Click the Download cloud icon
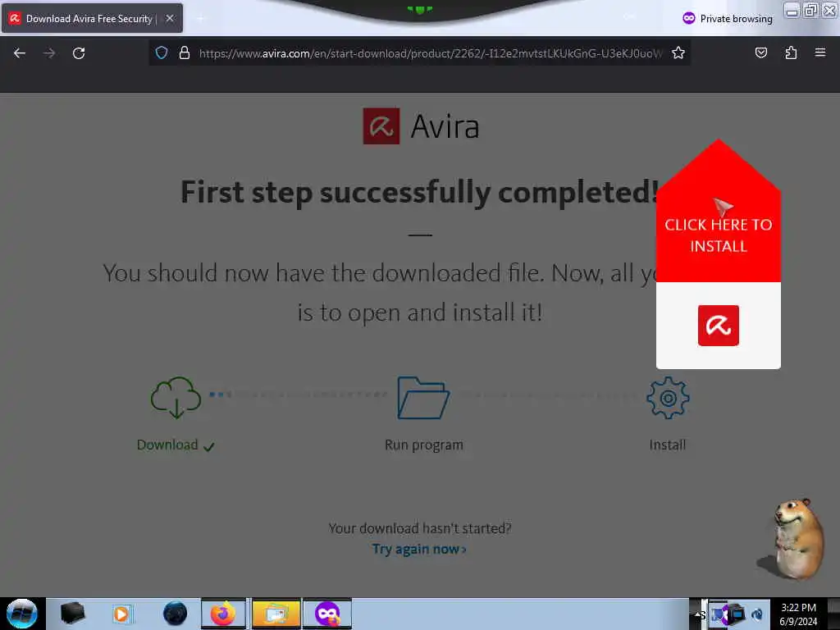The image size is (840, 630). click(x=176, y=397)
